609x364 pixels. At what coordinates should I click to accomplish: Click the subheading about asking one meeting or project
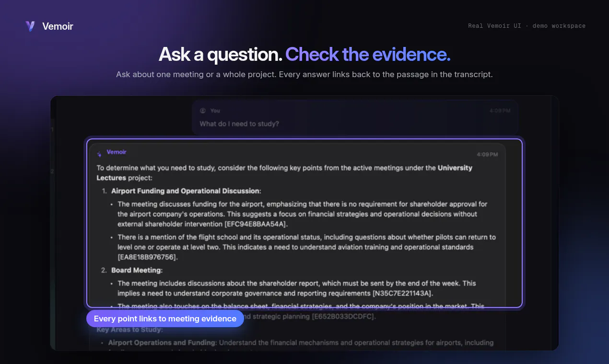tap(304, 75)
